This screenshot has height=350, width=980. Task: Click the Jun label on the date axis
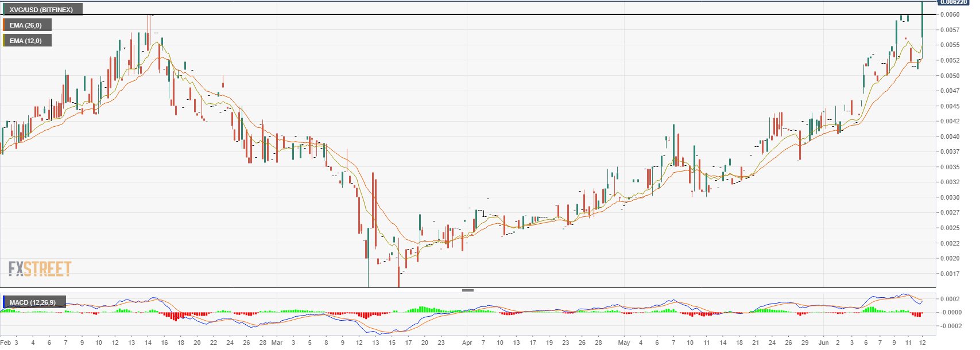824,343
